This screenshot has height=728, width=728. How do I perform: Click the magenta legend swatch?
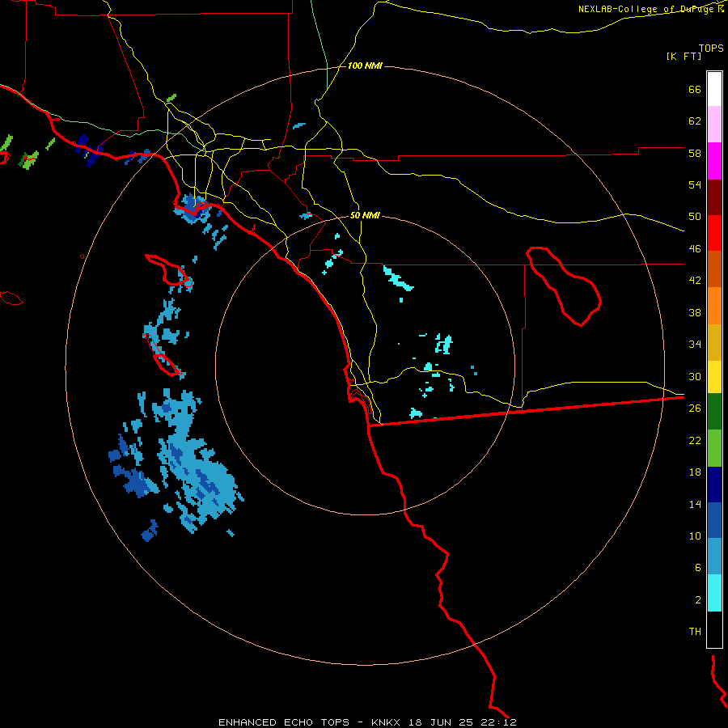pos(714,161)
